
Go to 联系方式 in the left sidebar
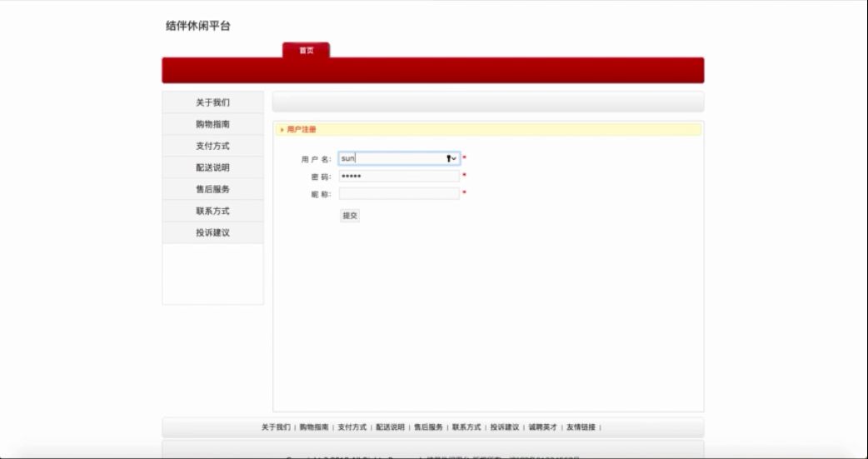click(x=212, y=211)
